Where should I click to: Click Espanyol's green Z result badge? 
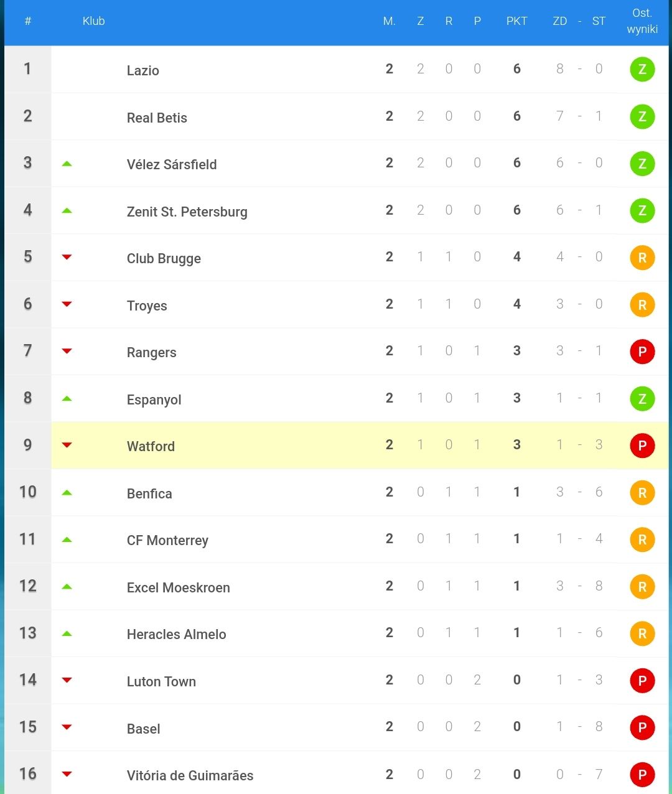(642, 398)
